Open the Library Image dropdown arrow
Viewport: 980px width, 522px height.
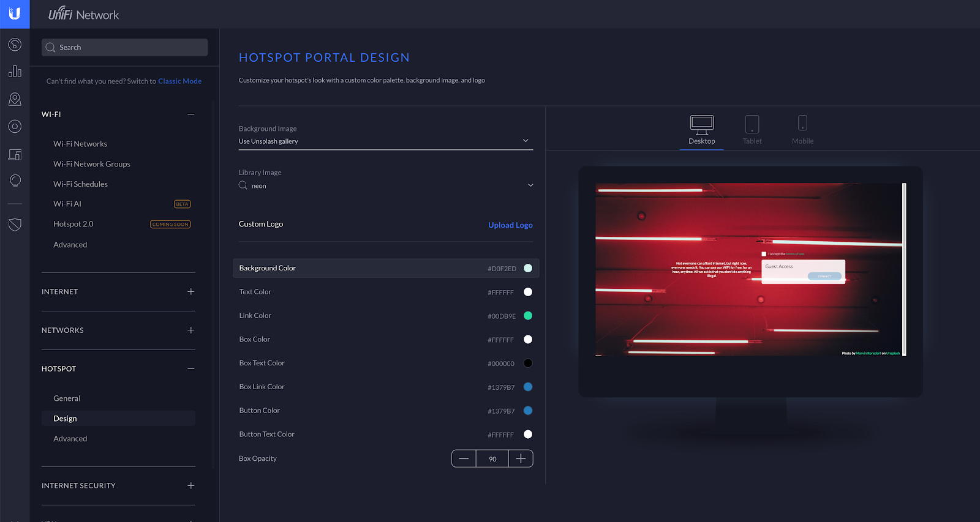click(530, 185)
